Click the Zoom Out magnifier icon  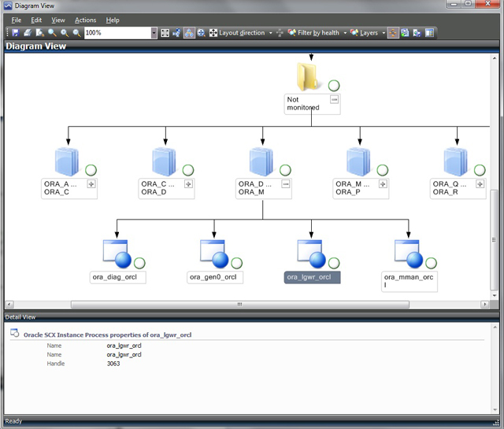pos(76,33)
